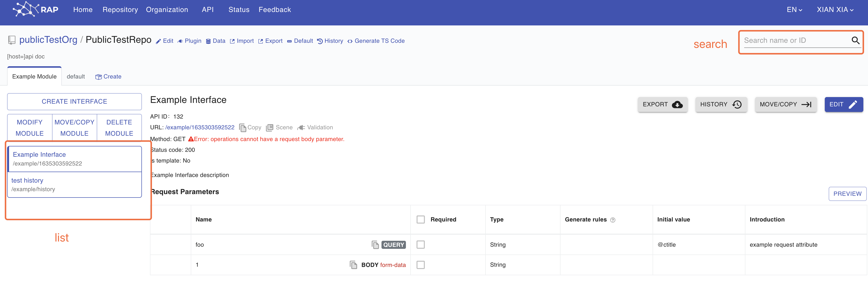Viewport: 868px width, 286px height.
Task: Click the BODY form-data label
Action: point(383,265)
